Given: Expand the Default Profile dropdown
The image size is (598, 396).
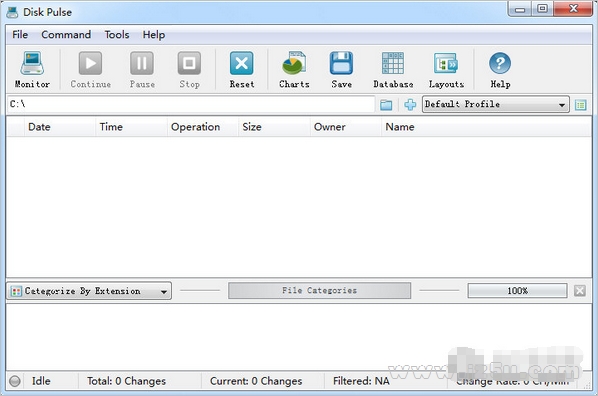Looking at the screenshot, I should pyautogui.click(x=495, y=104).
